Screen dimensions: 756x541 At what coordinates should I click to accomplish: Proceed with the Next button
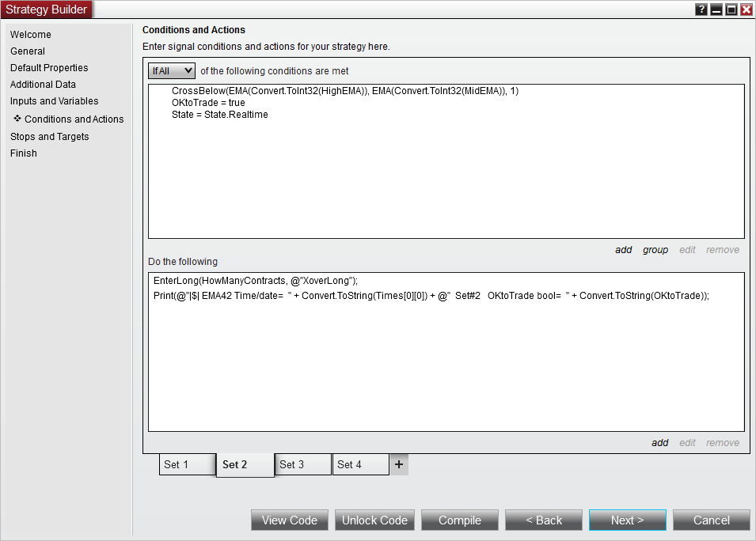627,520
